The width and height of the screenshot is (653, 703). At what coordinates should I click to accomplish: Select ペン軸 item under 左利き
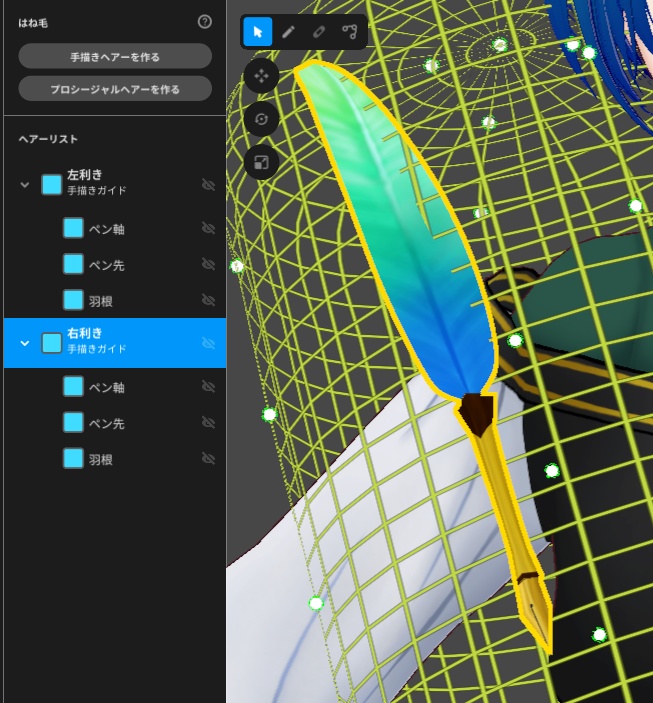pyautogui.click(x=115, y=228)
